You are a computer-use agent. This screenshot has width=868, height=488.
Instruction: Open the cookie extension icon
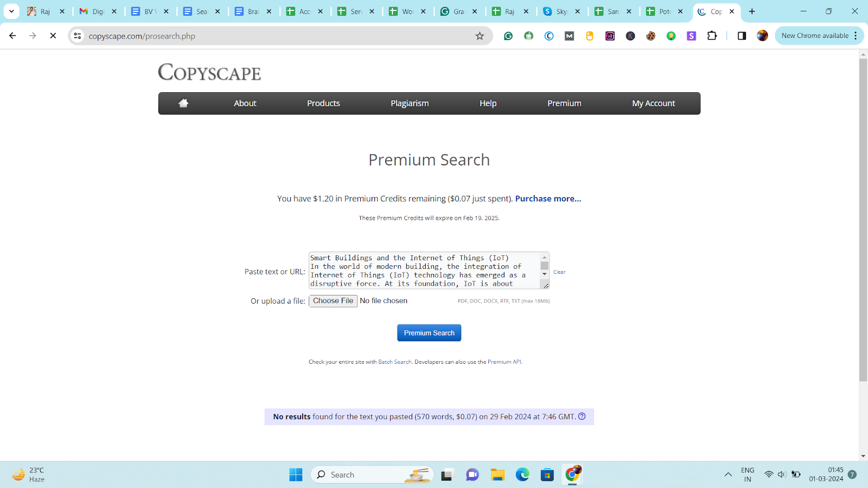[x=650, y=36]
